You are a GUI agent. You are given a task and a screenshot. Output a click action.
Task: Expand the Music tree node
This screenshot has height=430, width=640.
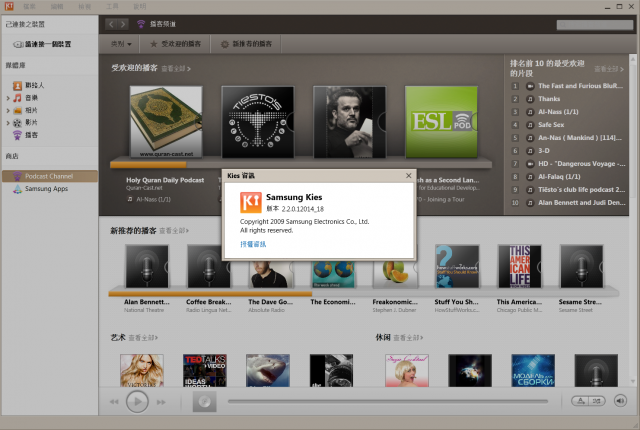[8, 98]
